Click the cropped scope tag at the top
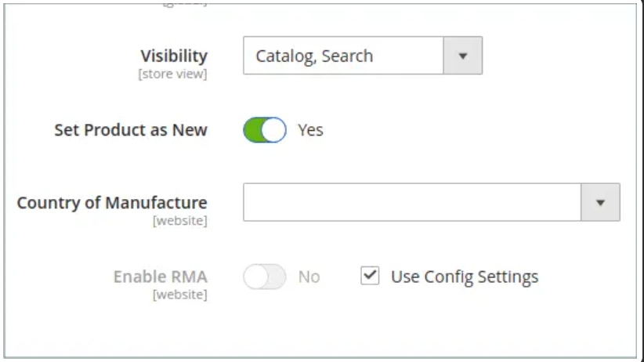This screenshot has height=362, width=644. pos(185,3)
